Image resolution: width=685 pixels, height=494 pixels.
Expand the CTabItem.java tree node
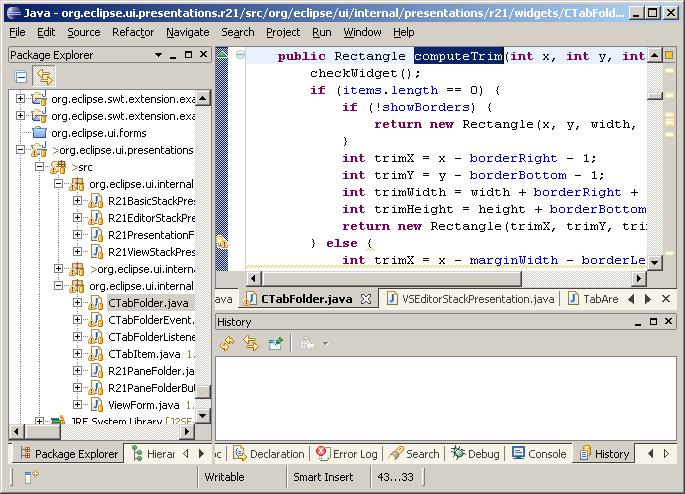click(77, 353)
